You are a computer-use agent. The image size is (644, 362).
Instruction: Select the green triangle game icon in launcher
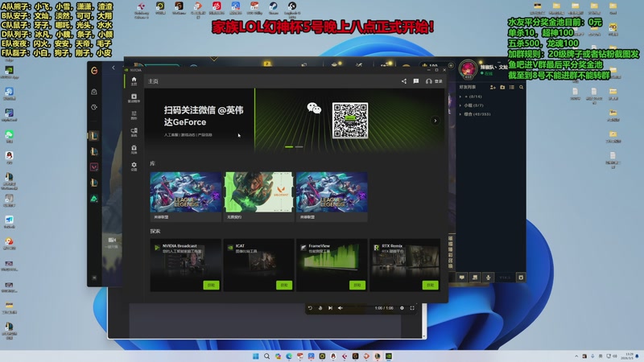(x=94, y=199)
